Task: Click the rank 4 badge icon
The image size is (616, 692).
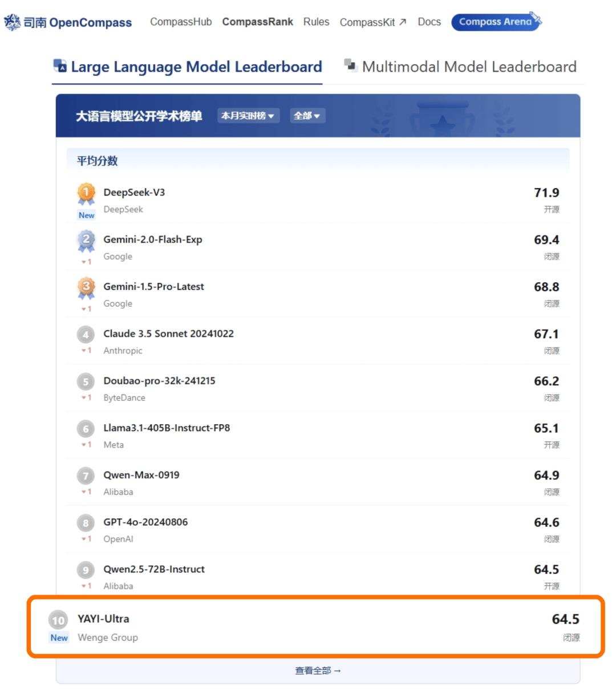Action: [x=86, y=335]
